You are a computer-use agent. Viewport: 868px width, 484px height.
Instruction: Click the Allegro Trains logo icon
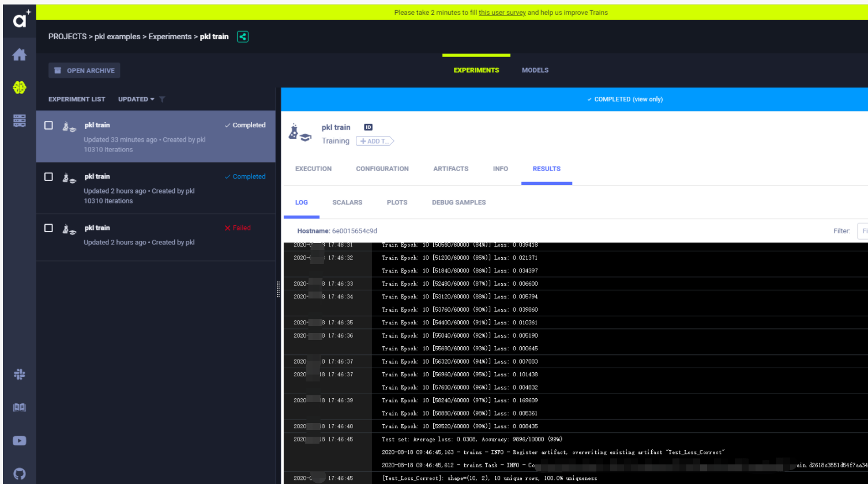[x=21, y=19]
